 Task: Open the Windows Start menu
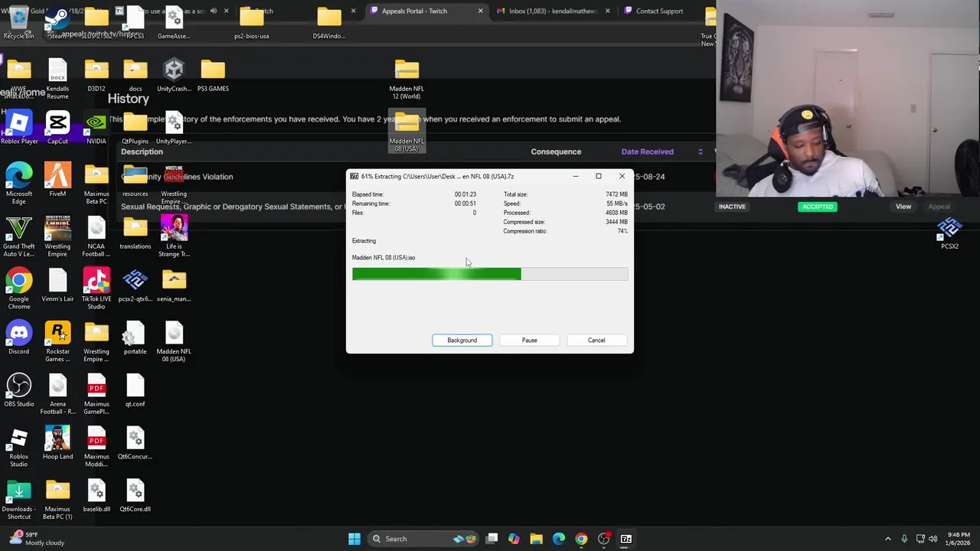[x=354, y=539]
